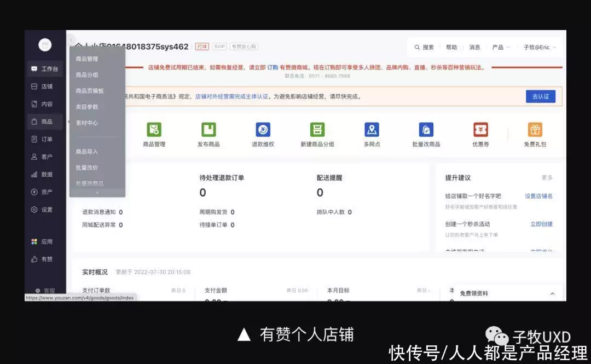
Task: Expand the 产品 dropdown in the top bar
Action: pyautogui.click(x=500, y=47)
